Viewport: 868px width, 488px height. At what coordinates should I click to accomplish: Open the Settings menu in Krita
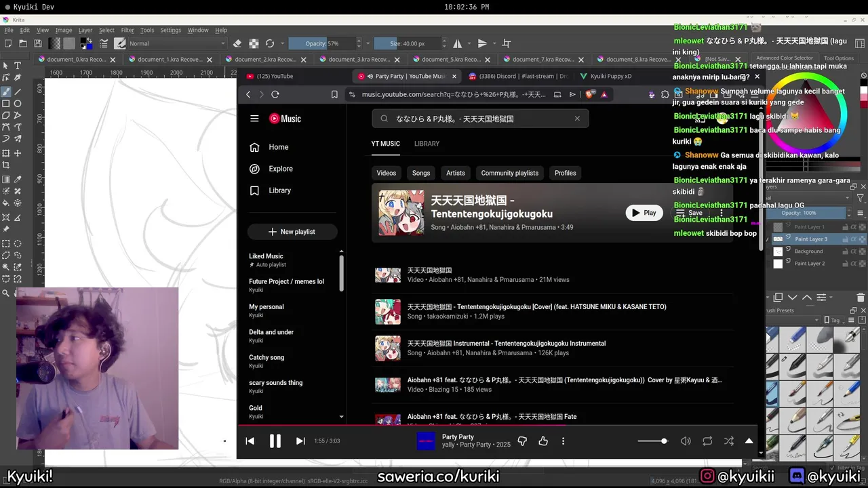[170, 30]
